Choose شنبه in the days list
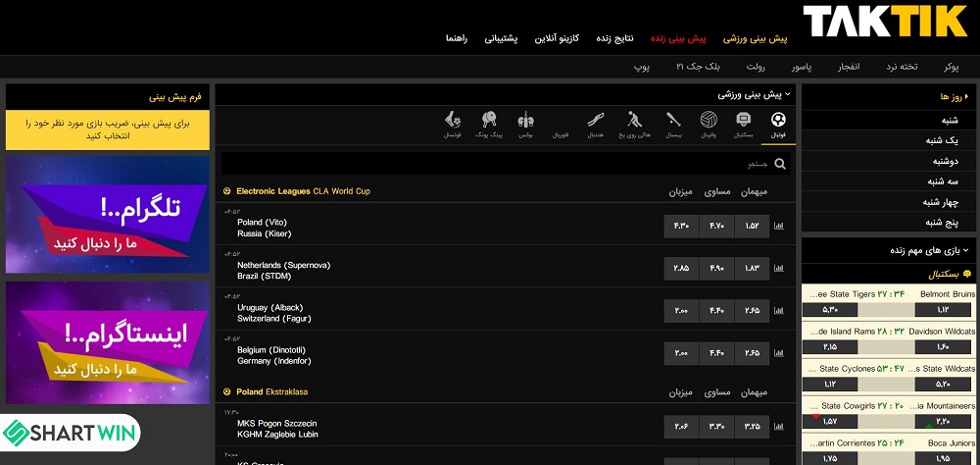Viewport: 980px width, 465px height. [949, 120]
